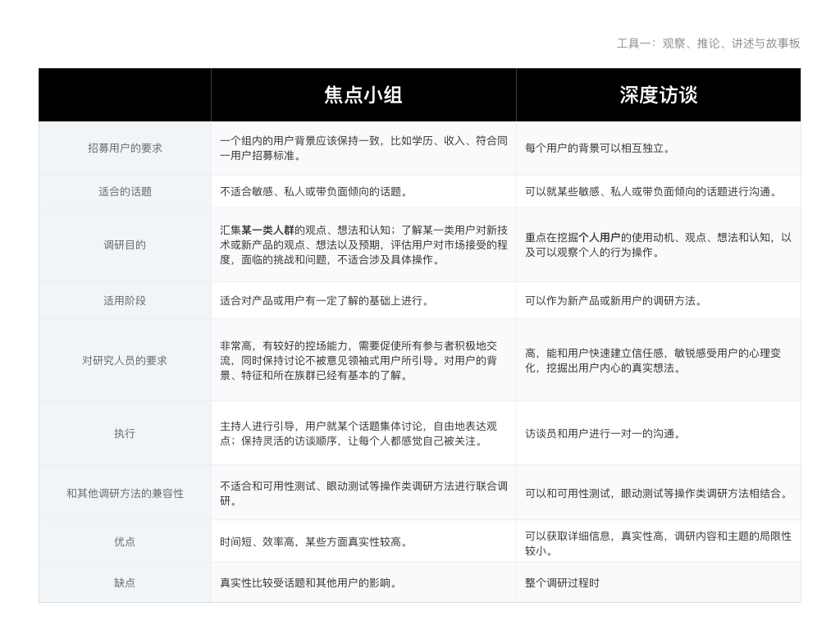Click cell starting '可以获取详细信息，真实性高'
The width and height of the screenshot is (840, 630).
pyautogui.click(x=659, y=543)
